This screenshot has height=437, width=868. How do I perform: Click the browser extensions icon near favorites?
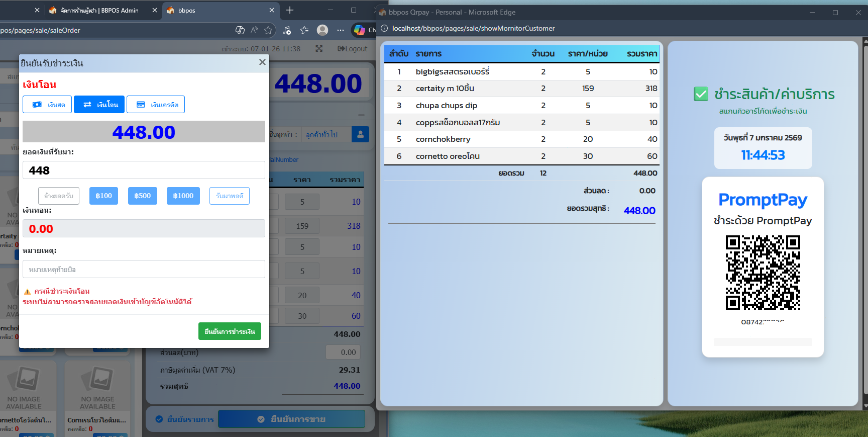(x=286, y=30)
